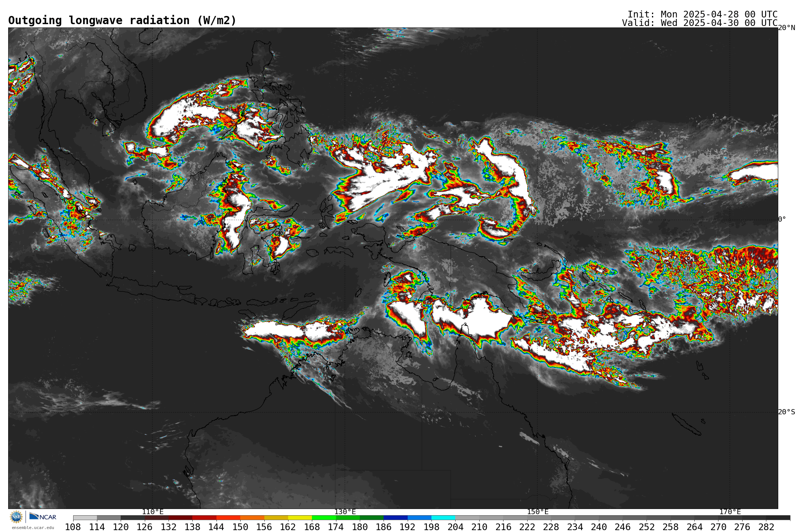This screenshot has width=802, height=532.
Task: Click the colorbar value 174
Action: click(336, 527)
